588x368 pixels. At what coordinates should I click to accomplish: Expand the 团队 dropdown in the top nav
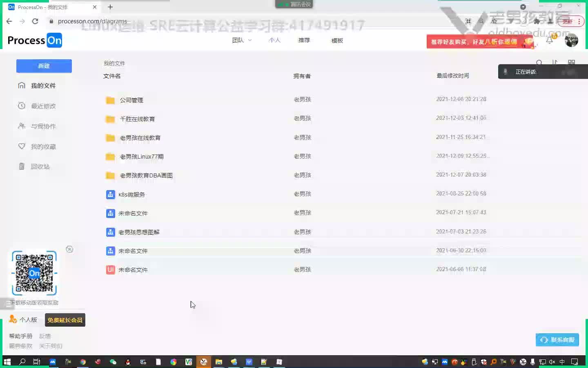tap(242, 40)
